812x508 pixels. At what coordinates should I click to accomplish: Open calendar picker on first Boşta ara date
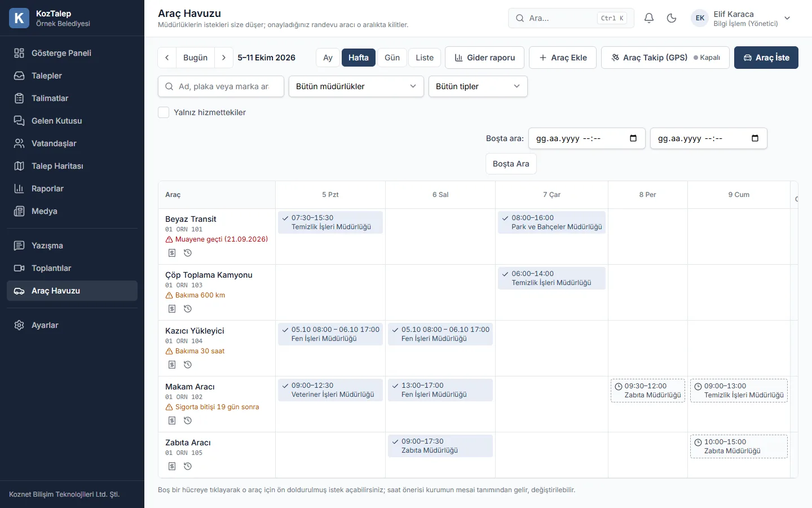633,138
